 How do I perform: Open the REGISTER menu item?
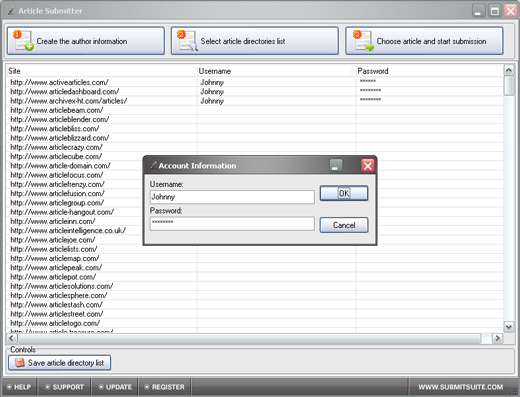pos(165,387)
